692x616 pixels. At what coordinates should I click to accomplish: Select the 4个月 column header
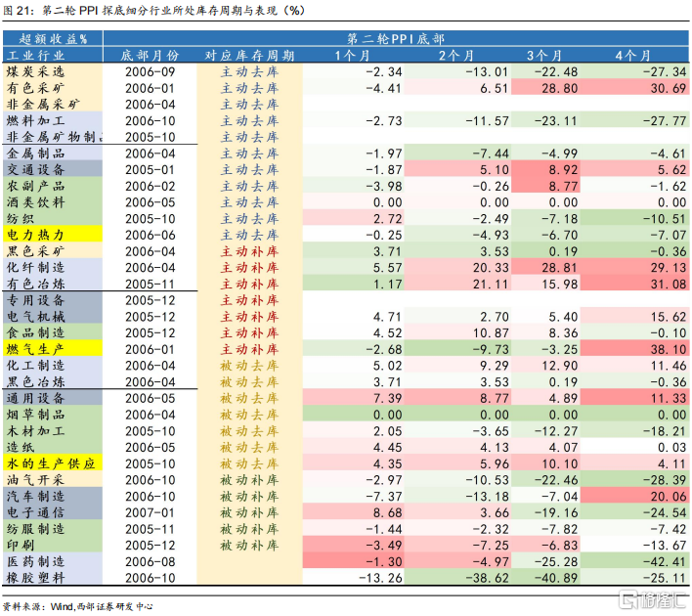(x=633, y=55)
